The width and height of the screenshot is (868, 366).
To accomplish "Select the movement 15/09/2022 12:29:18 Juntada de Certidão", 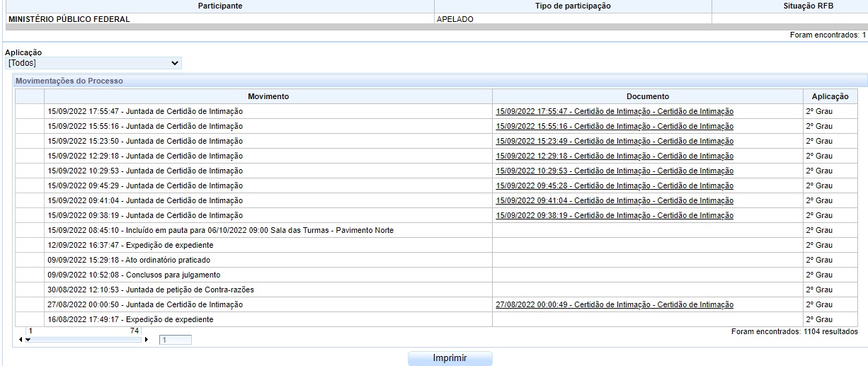I will click(x=268, y=156).
